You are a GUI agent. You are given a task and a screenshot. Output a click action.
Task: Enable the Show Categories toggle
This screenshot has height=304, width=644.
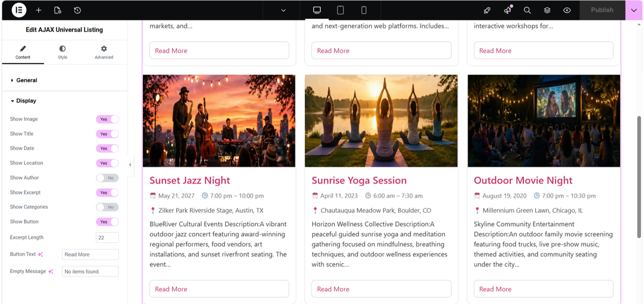107,207
